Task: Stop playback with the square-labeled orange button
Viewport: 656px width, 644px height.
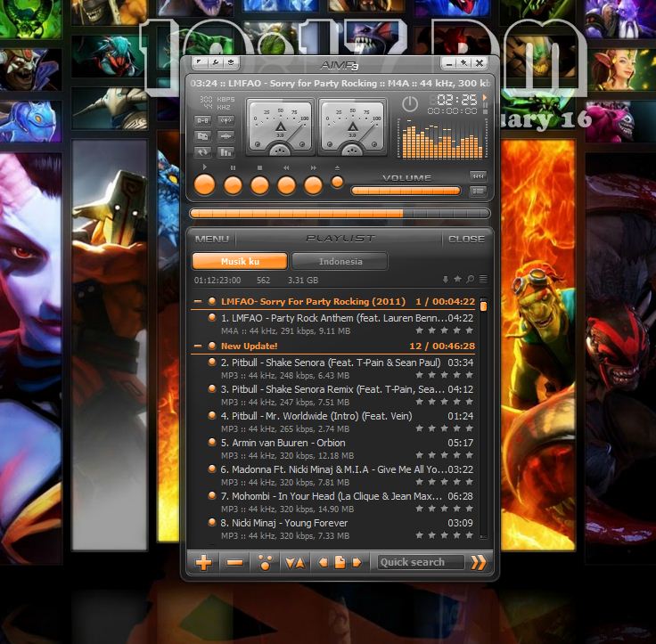Action: pos(259,185)
